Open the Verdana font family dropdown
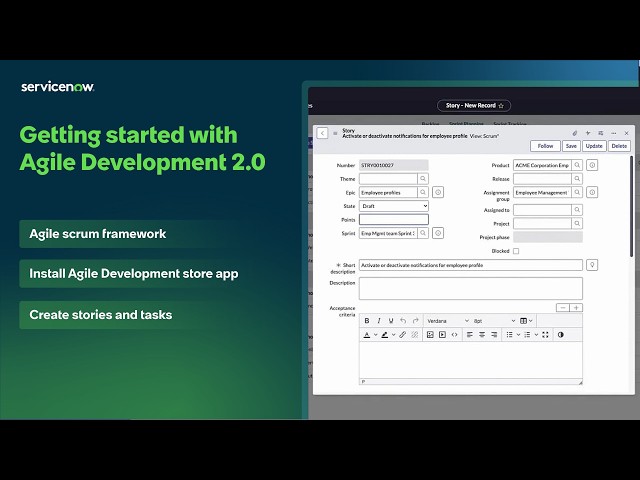The image size is (640, 480). [448, 321]
